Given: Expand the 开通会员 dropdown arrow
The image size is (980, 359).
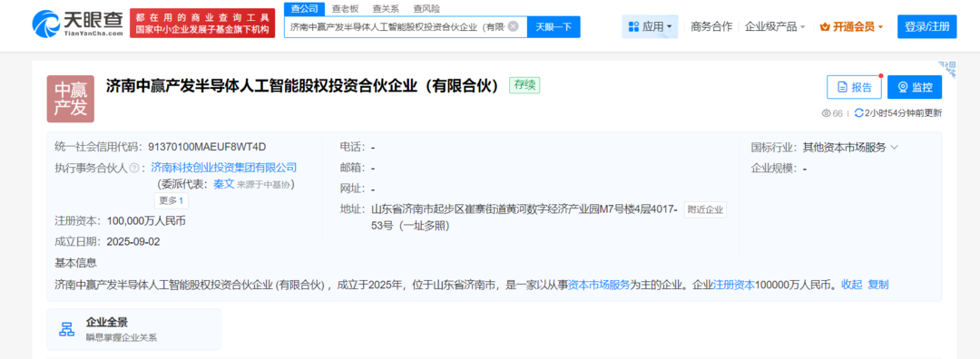Looking at the screenshot, I should click(x=880, y=27).
